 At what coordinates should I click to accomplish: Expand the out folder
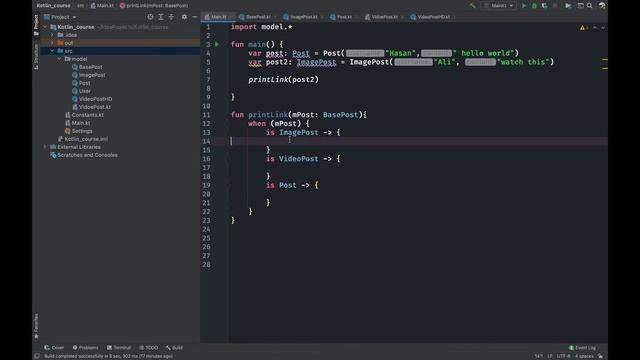click(52, 43)
